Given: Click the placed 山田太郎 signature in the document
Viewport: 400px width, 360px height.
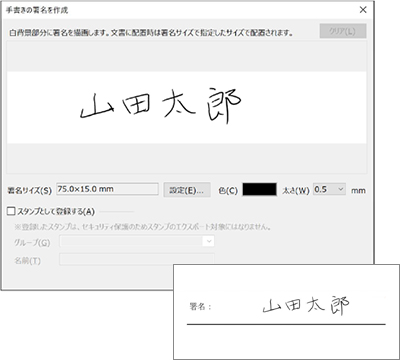Looking at the screenshot, I should tap(306, 305).
